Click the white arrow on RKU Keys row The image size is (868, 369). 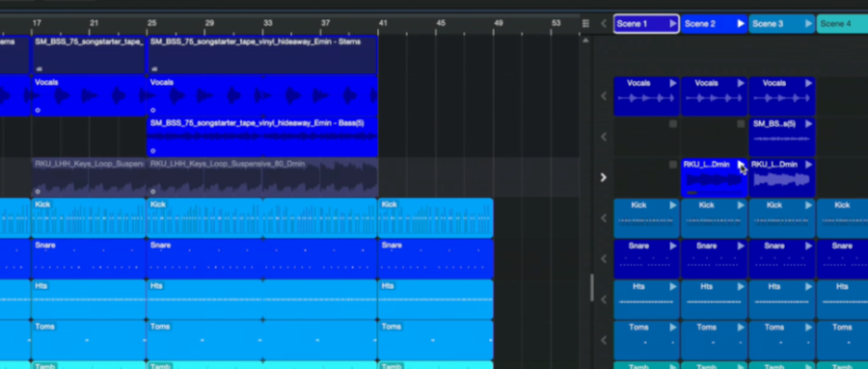(x=604, y=177)
